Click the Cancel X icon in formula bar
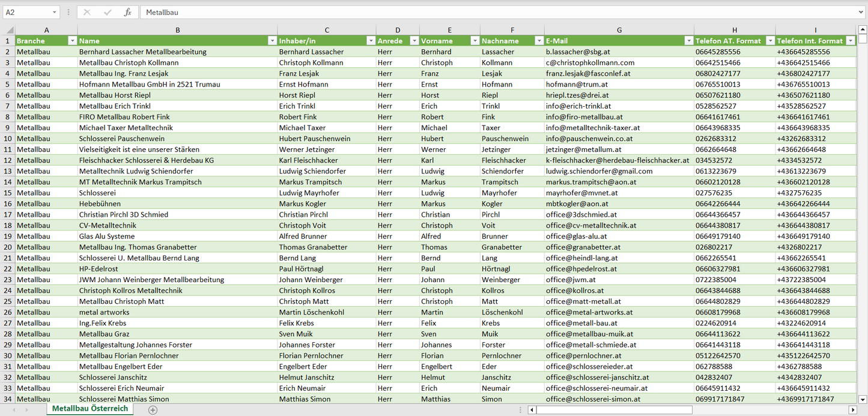 (x=87, y=12)
